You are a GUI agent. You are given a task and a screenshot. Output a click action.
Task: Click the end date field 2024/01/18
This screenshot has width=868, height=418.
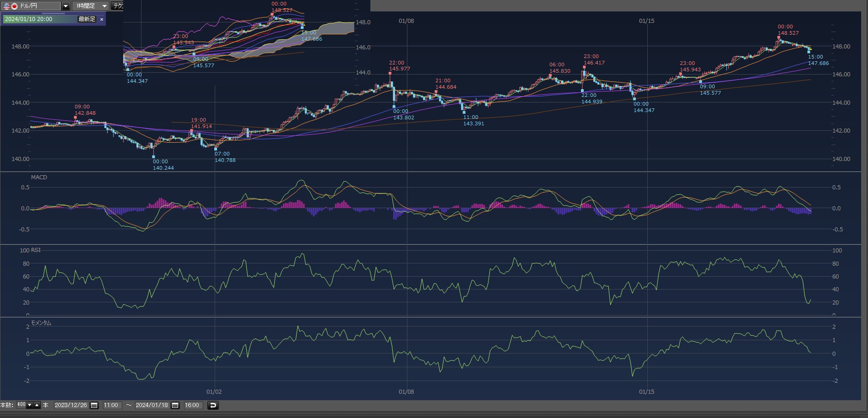coord(152,405)
